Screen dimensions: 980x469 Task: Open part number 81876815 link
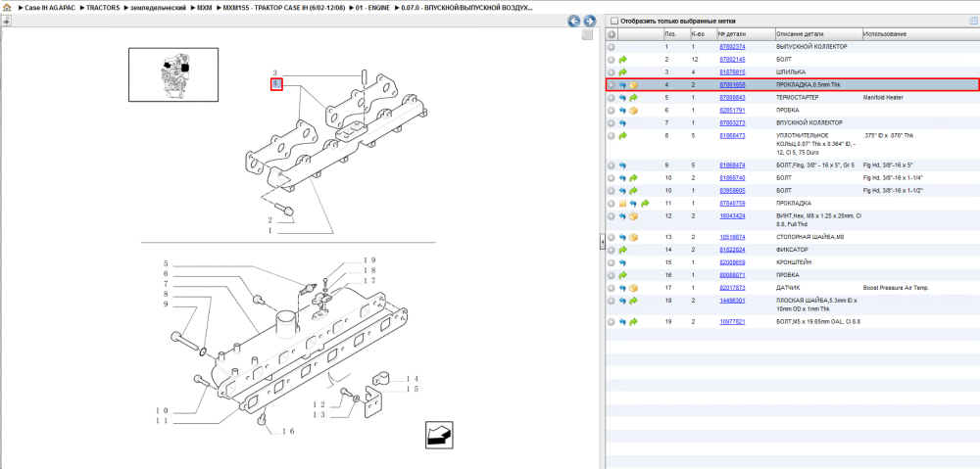732,71
